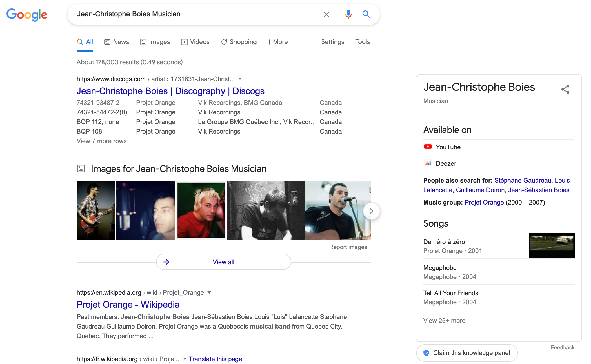Expand View 25+ more songs
The width and height of the screenshot is (591, 364).
444,321
